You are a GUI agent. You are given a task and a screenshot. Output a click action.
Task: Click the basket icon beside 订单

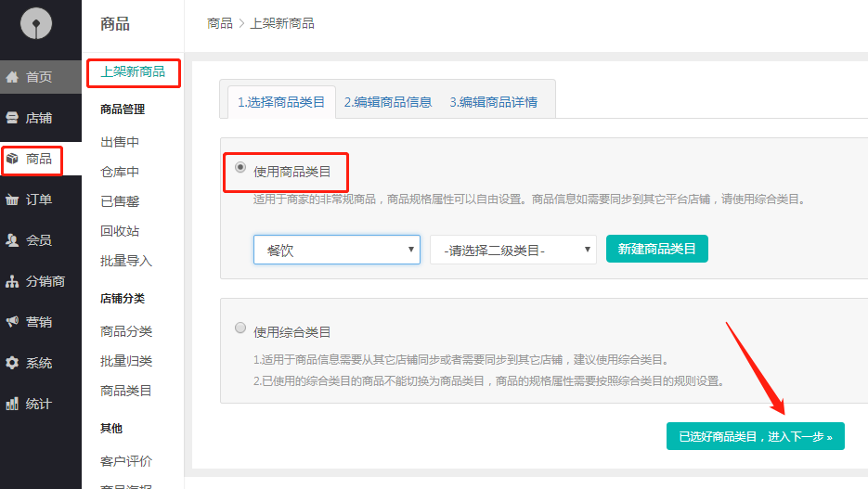tap(13, 199)
